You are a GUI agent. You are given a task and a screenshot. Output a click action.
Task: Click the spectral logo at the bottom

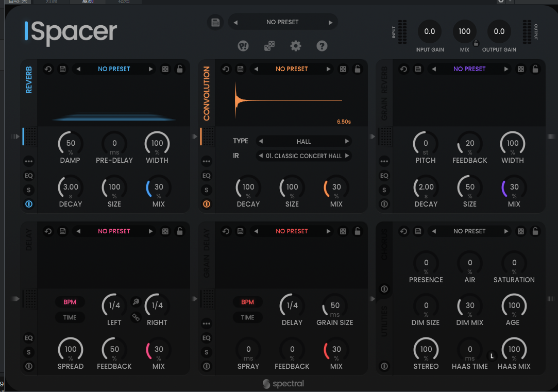pos(283,384)
